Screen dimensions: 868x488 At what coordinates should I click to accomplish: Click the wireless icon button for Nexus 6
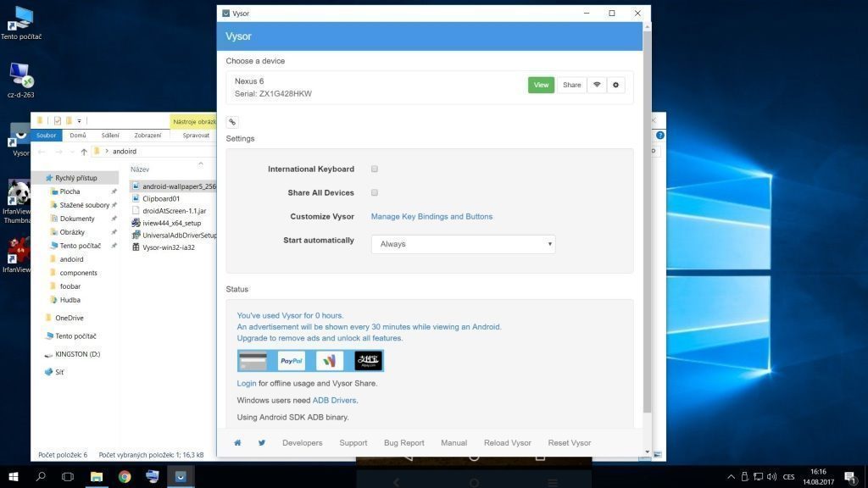597,85
